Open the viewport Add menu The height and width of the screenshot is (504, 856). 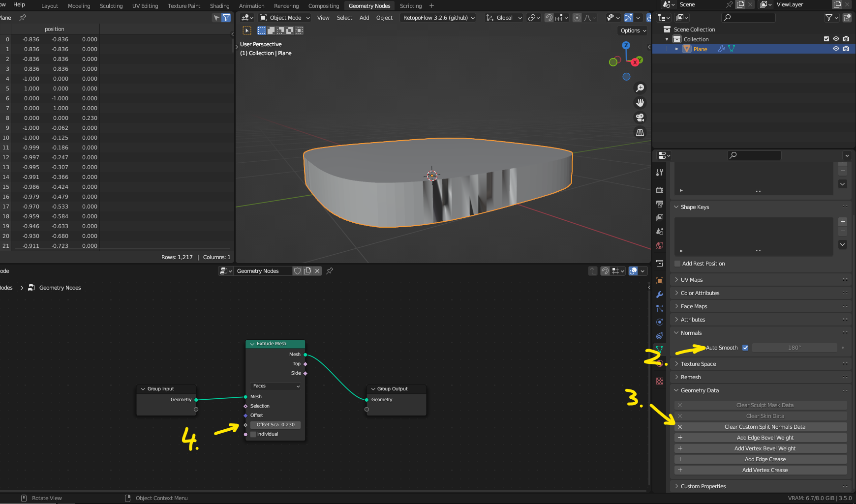tap(364, 18)
